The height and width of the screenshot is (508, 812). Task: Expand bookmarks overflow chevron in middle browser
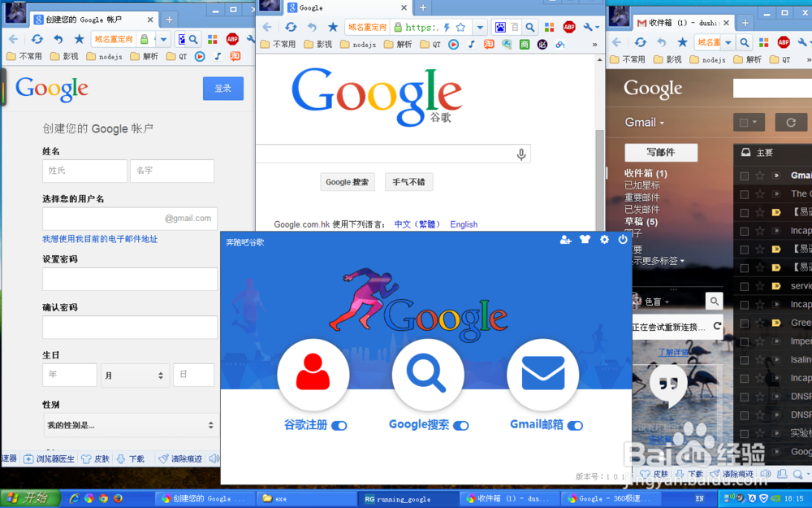[594, 45]
